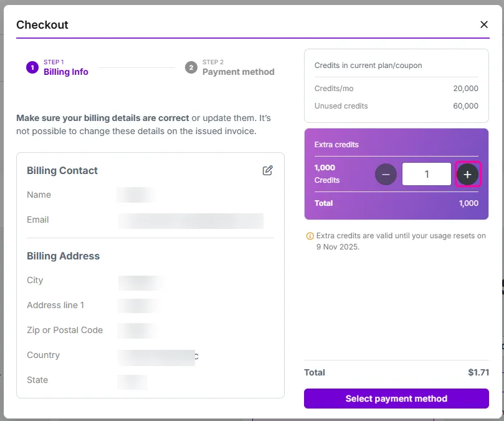Click the City label

(35, 280)
